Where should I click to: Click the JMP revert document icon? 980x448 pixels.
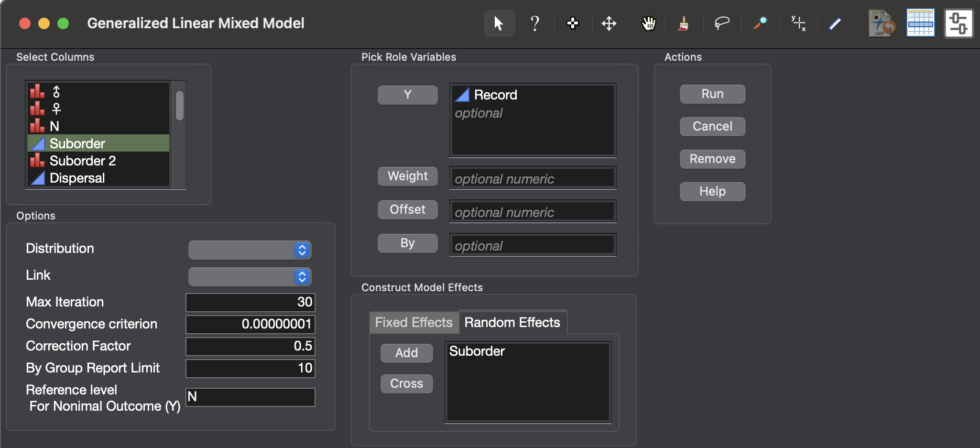(881, 23)
